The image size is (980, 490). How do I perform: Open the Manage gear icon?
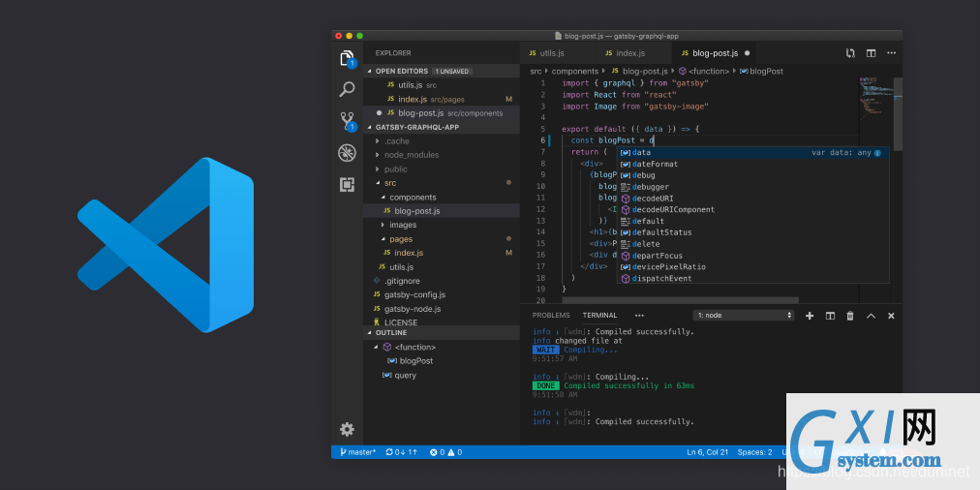click(347, 429)
